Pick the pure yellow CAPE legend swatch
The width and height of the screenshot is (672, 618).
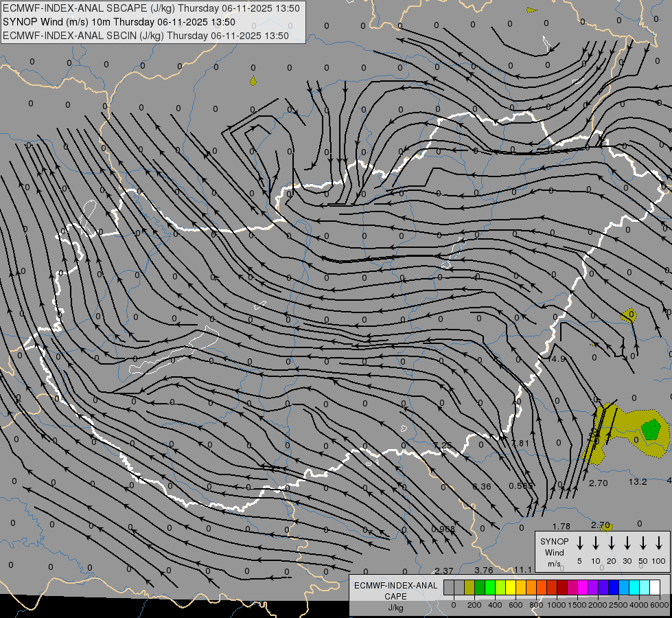click(x=511, y=587)
